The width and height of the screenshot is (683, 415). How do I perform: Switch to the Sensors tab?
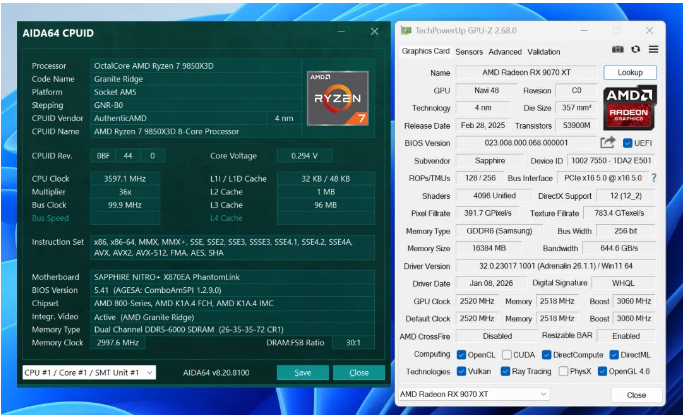tap(468, 52)
